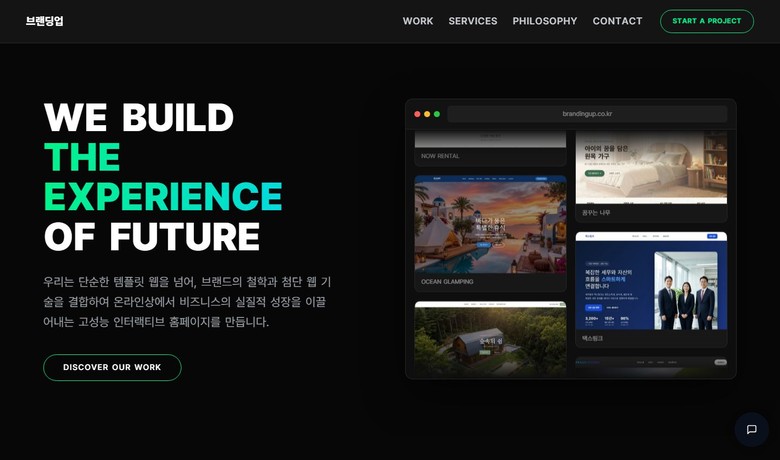Open the WORK menu item
Viewport: 780px width, 460px height.
[418, 21]
